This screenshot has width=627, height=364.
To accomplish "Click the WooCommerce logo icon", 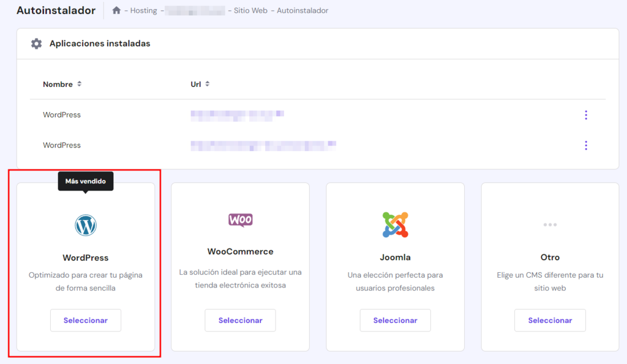I will (x=240, y=218).
